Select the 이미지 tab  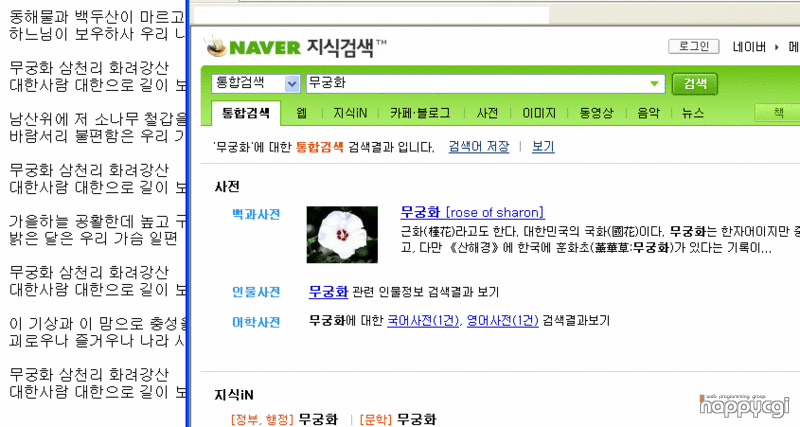pos(539,113)
